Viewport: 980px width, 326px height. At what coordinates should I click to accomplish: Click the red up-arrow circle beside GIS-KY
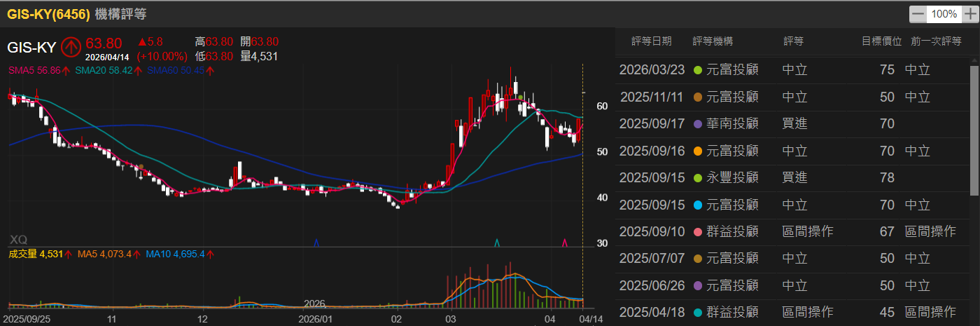[71, 47]
